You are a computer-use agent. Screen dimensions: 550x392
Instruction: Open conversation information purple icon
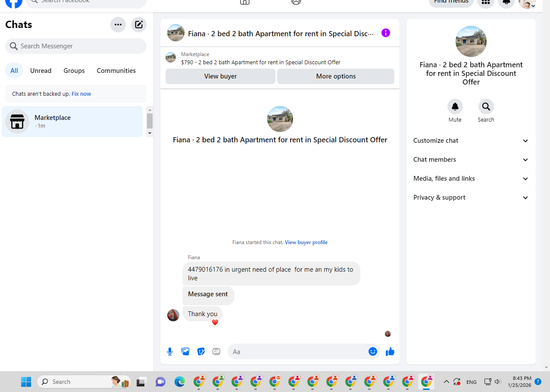pos(386,33)
